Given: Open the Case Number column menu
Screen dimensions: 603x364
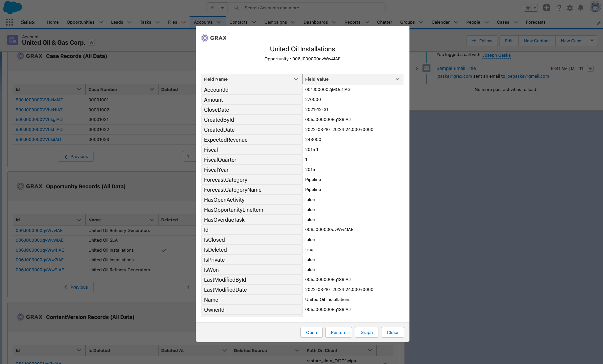Looking at the screenshot, I should 152,89.
